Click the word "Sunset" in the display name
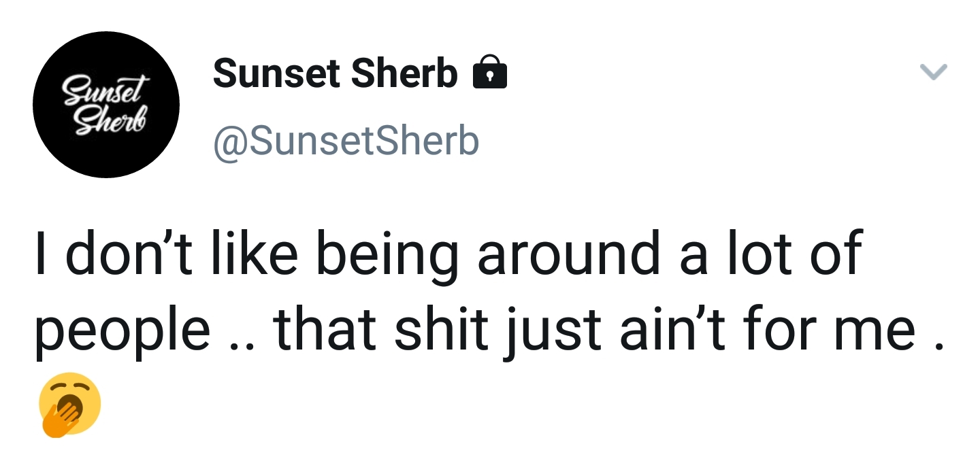980x459 pixels. tap(276, 73)
